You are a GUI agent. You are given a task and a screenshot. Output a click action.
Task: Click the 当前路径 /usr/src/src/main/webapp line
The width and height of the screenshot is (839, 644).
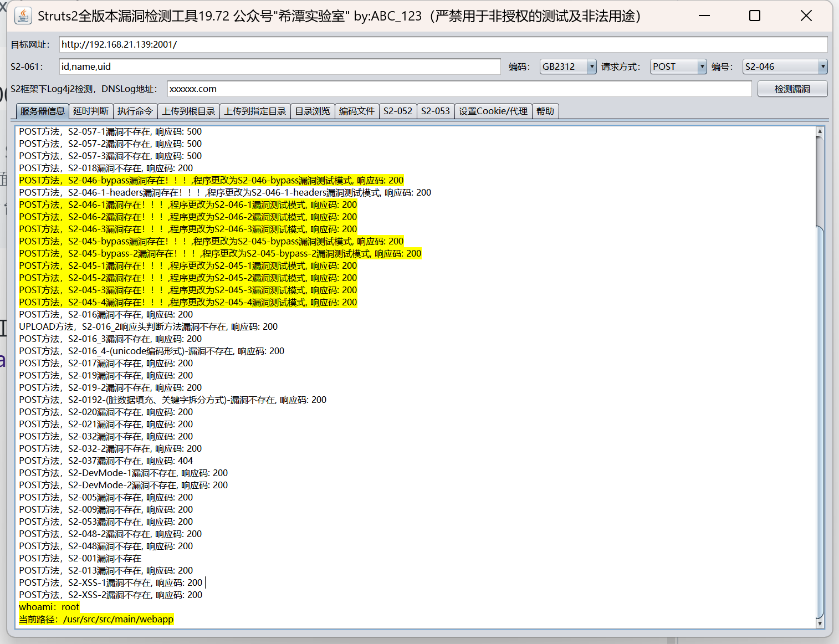pos(96,619)
